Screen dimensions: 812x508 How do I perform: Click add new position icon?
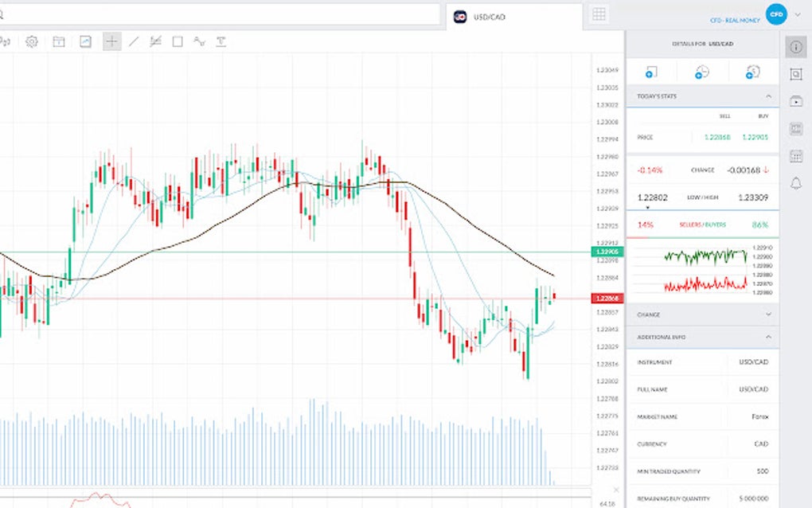[x=651, y=72]
